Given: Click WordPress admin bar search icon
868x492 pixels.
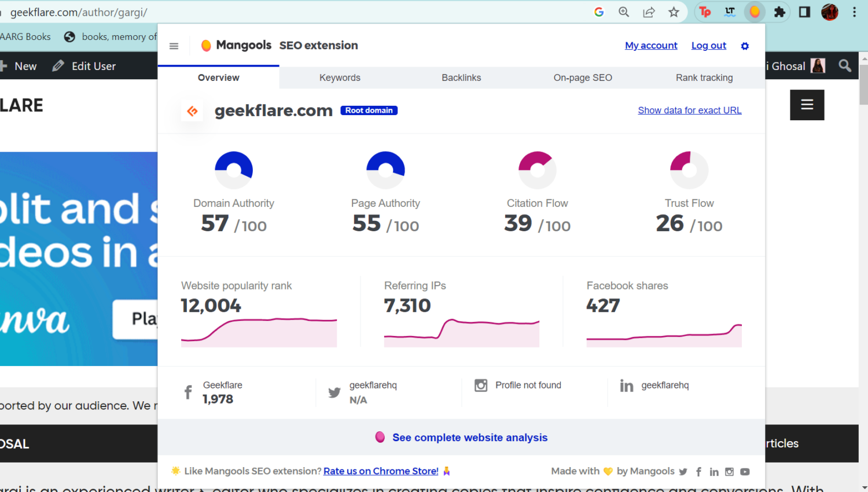Looking at the screenshot, I should point(845,66).
